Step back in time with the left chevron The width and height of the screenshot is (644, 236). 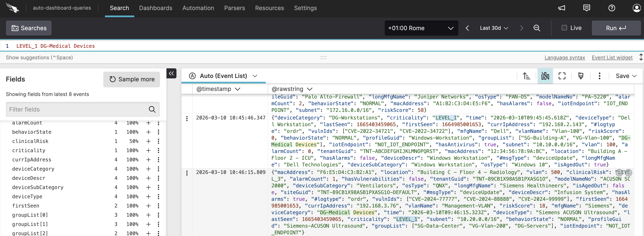[x=467, y=28]
